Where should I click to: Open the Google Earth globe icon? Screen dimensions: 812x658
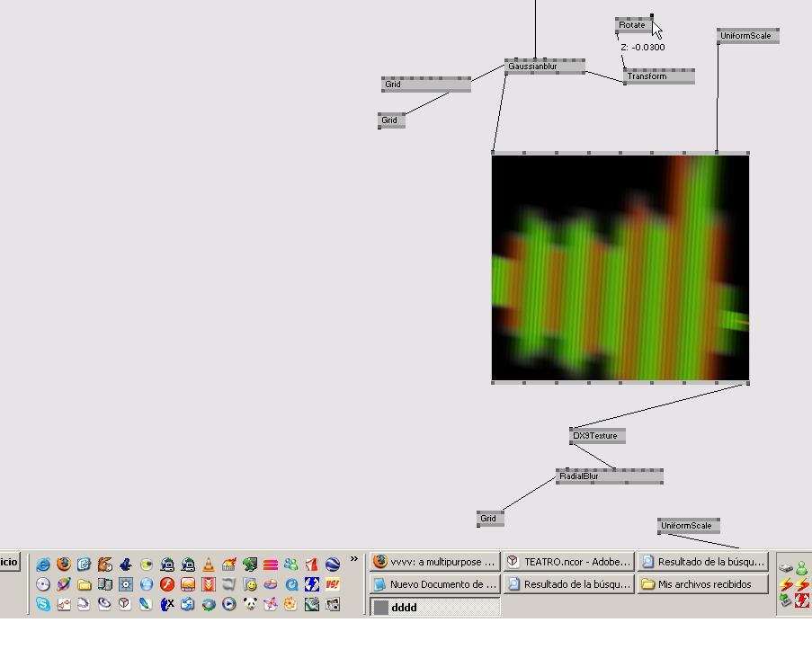(x=333, y=565)
